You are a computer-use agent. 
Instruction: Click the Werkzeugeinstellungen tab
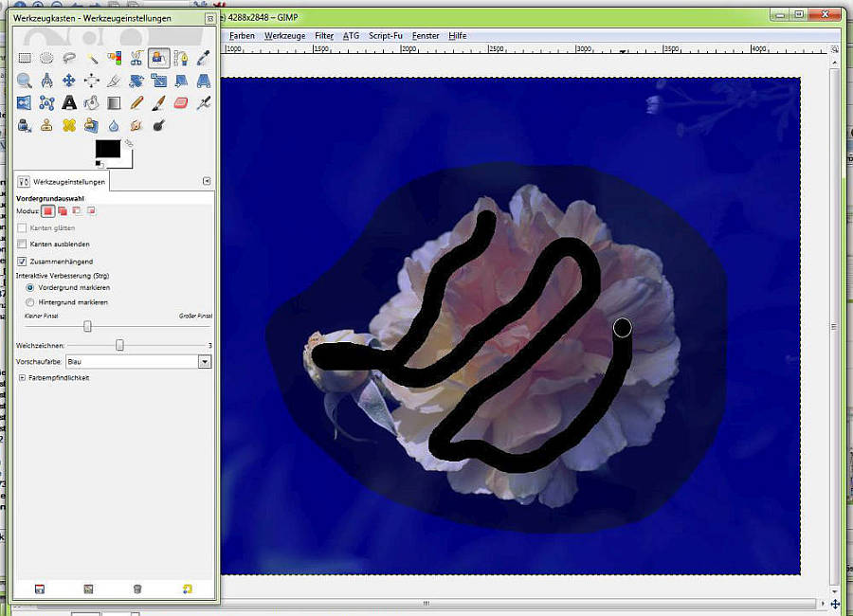(x=63, y=181)
